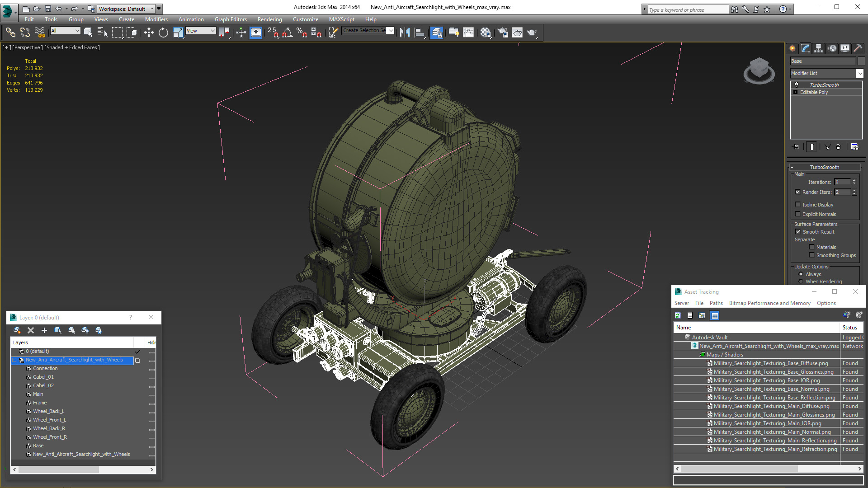This screenshot has width=868, height=488.
Task: Toggle Smooth Result checkbox
Action: pos(798,232)
